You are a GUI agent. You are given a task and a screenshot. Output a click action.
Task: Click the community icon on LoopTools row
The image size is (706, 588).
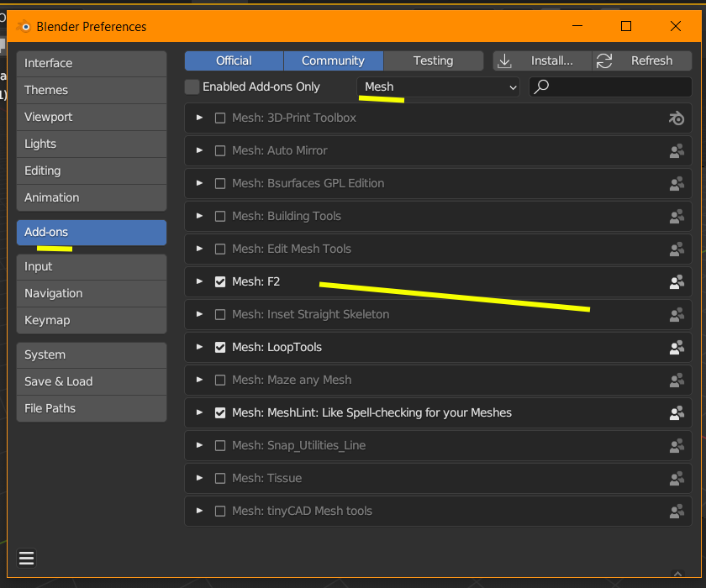point(677,348)
